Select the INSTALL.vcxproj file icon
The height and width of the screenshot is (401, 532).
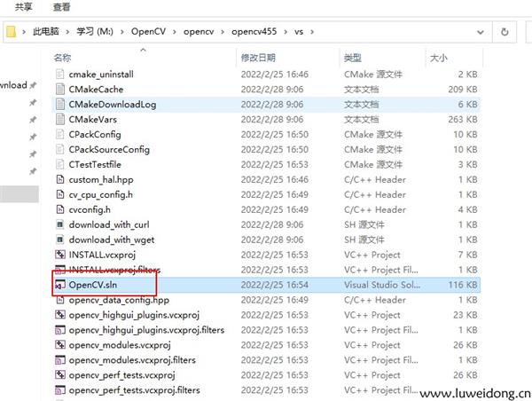coord(59,255)
